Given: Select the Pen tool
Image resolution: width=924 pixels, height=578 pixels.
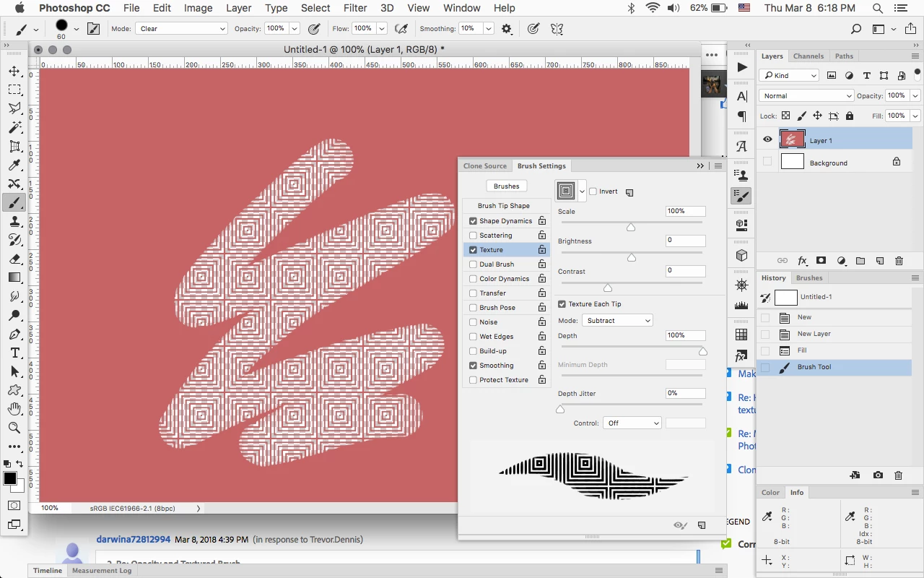Looking at the screenshot, I should pyautogui.click(x=14, y=334).
